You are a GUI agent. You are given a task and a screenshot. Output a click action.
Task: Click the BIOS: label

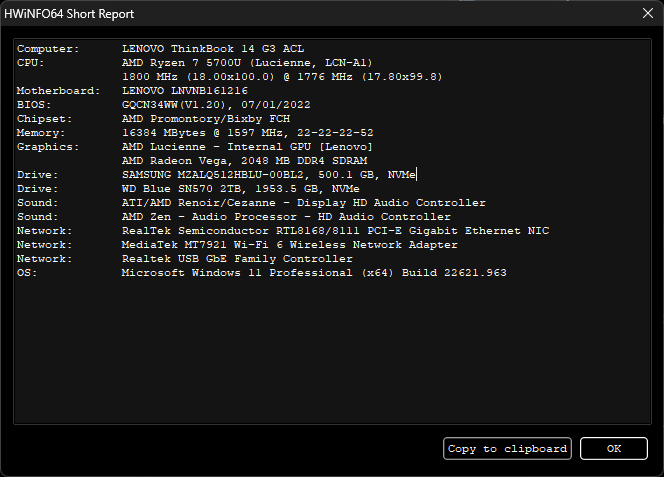pos(34,105)
